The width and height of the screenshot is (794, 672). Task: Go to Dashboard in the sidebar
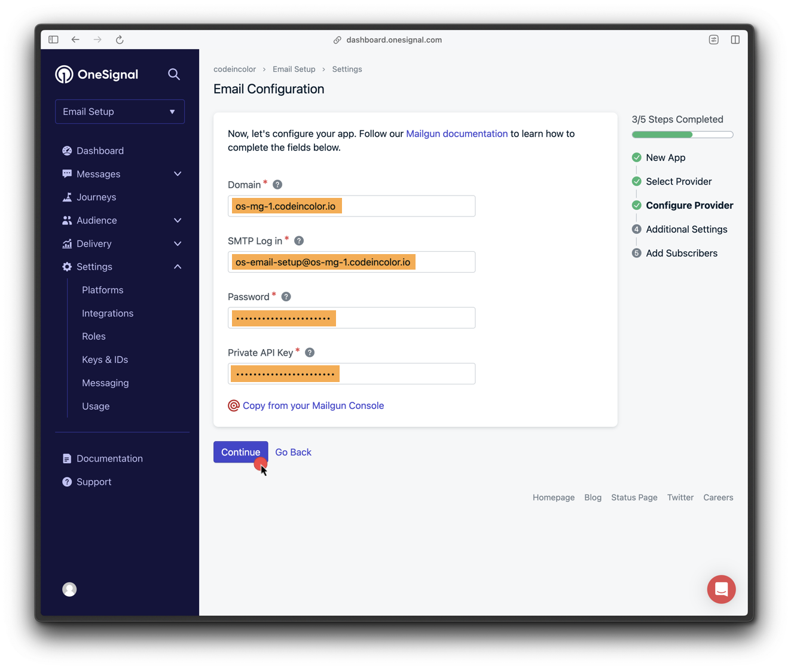tap(100, 151)
